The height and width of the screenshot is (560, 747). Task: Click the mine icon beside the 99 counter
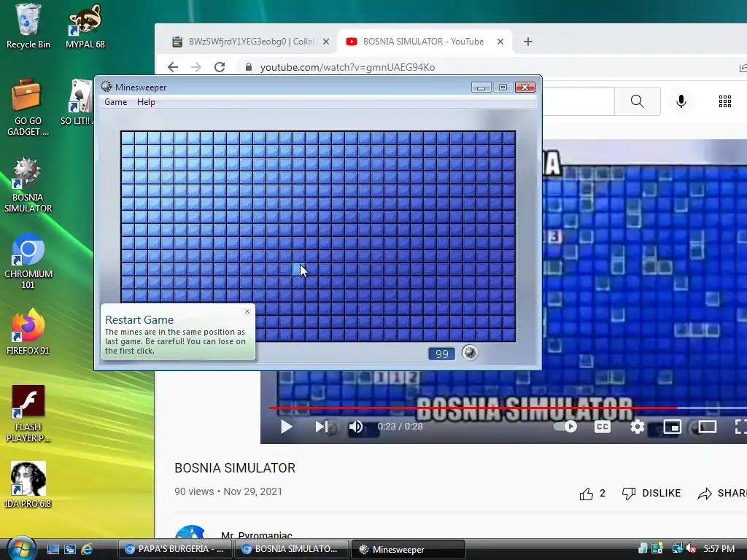(470, 353)
